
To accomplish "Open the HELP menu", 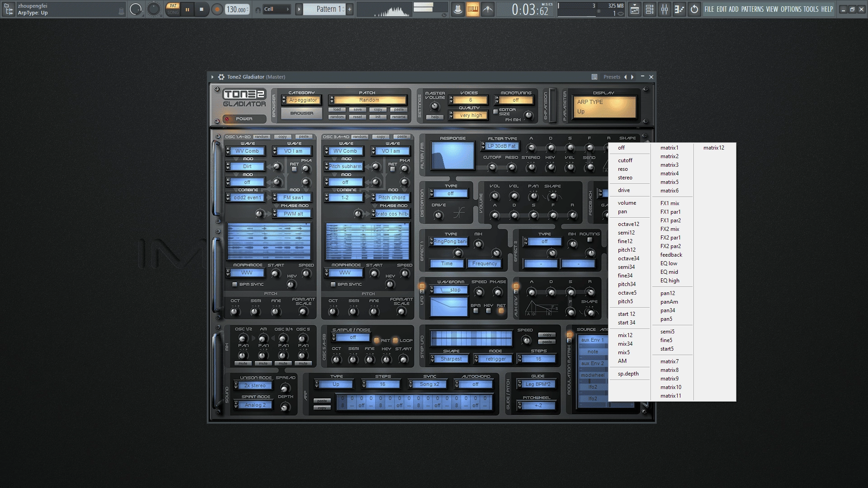I will pos(827,9).
